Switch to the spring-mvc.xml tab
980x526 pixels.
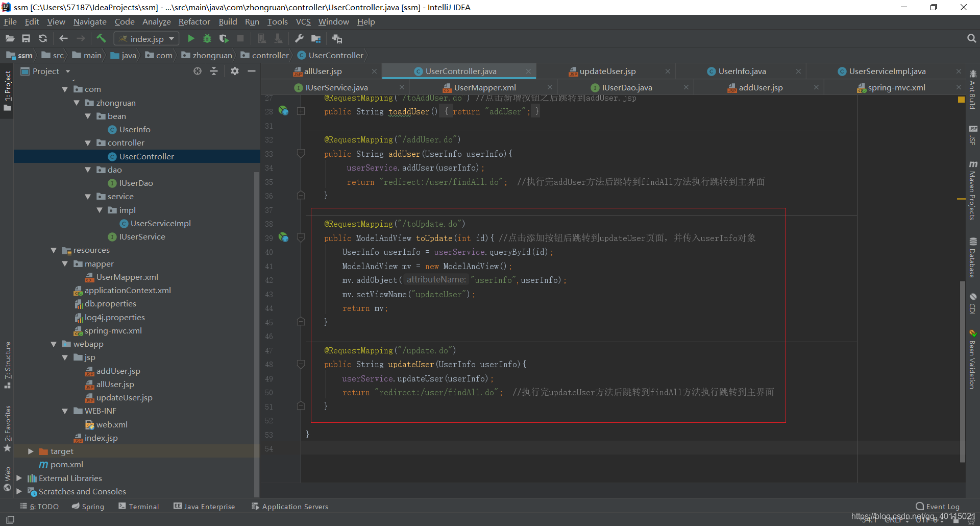896,88
